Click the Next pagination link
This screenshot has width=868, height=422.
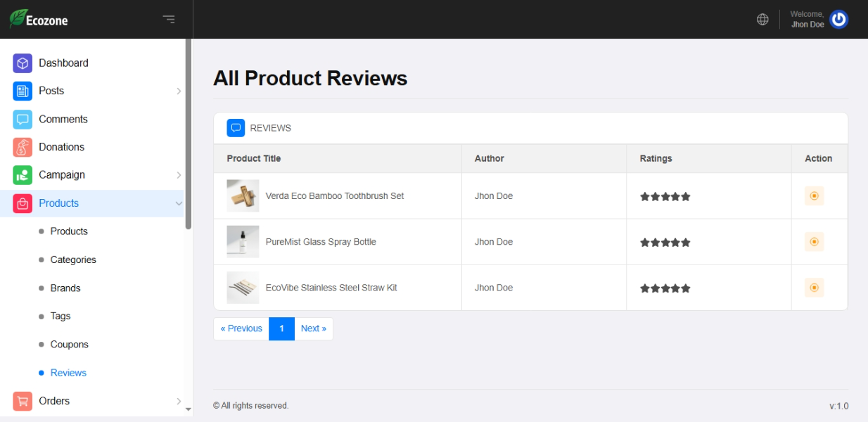click(x=314, y=328)
